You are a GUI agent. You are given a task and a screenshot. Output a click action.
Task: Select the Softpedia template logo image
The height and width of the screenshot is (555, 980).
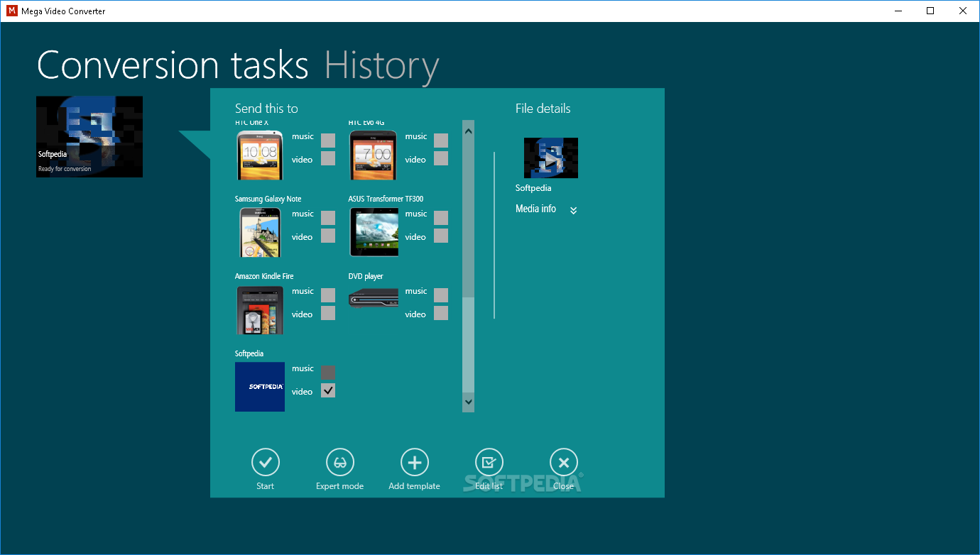[260, 387]
